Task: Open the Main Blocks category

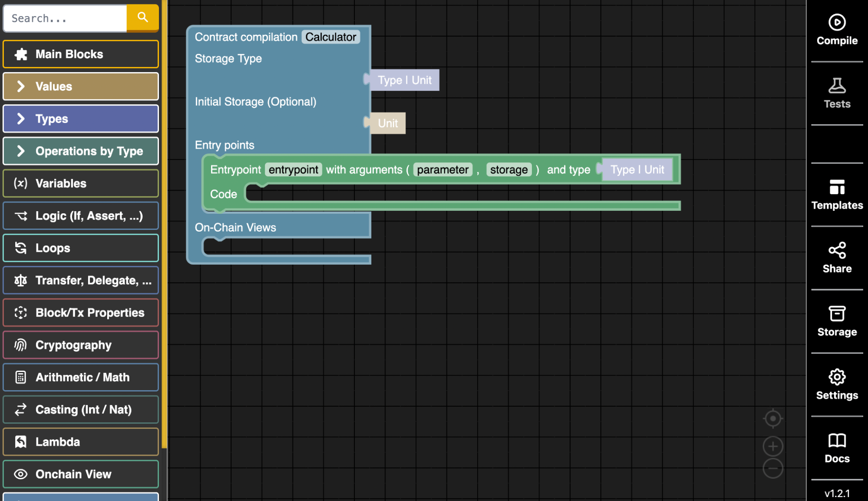Action: click(81, 54)
